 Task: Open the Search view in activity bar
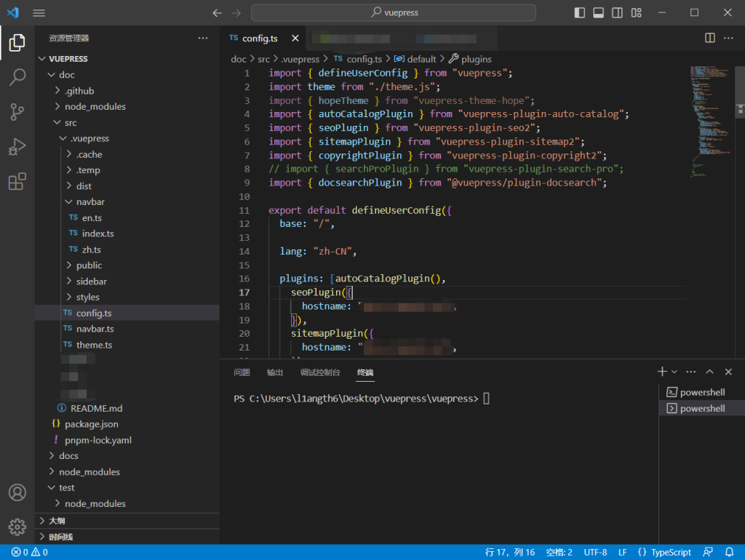pos(17,77)
